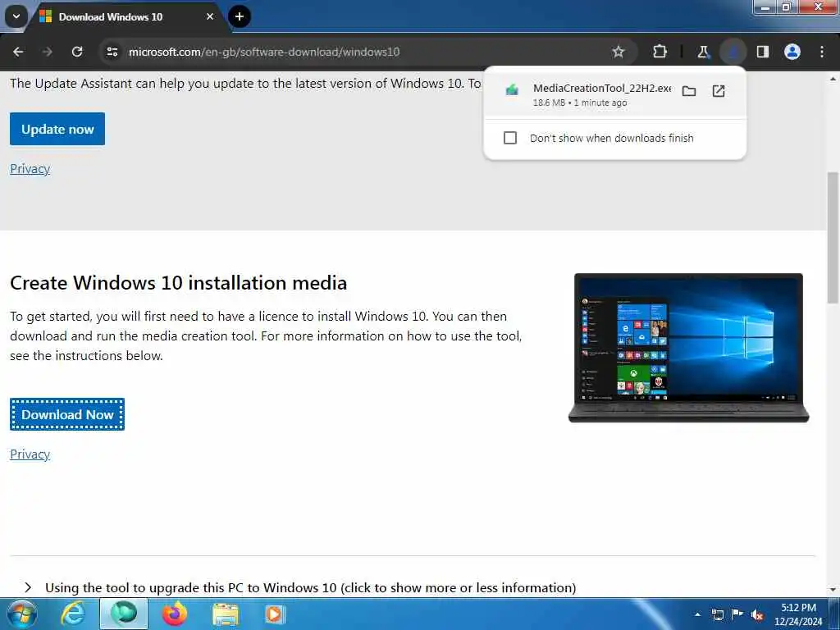Click the Download Now button
840x630 pixels.
point(67,414)
